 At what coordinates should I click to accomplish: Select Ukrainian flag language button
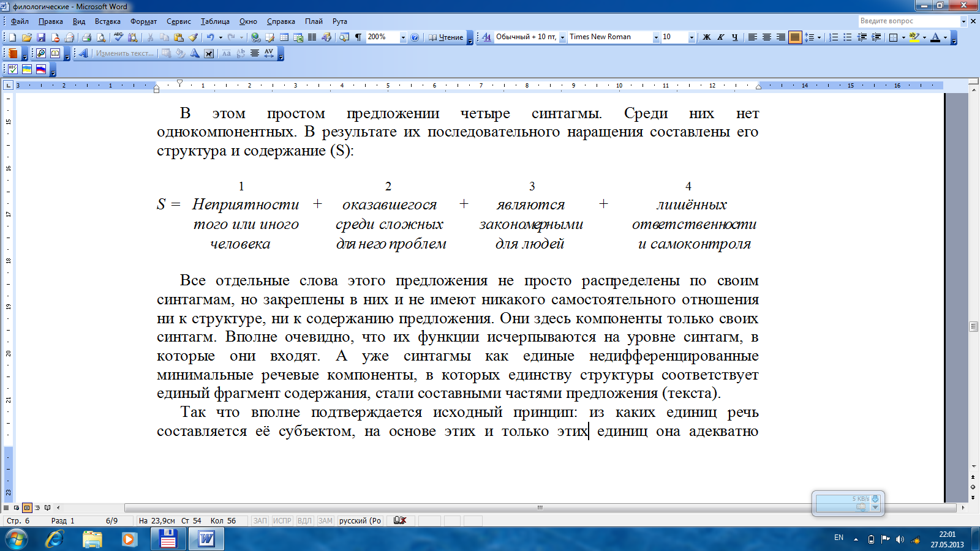(x=27, y=69)
